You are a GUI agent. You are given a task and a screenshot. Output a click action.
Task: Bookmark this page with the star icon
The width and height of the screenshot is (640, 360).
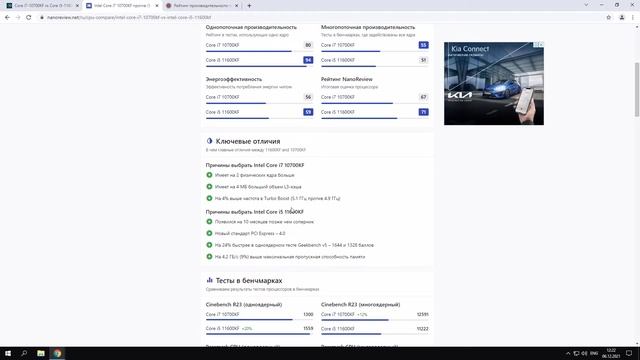pos(609,18)
